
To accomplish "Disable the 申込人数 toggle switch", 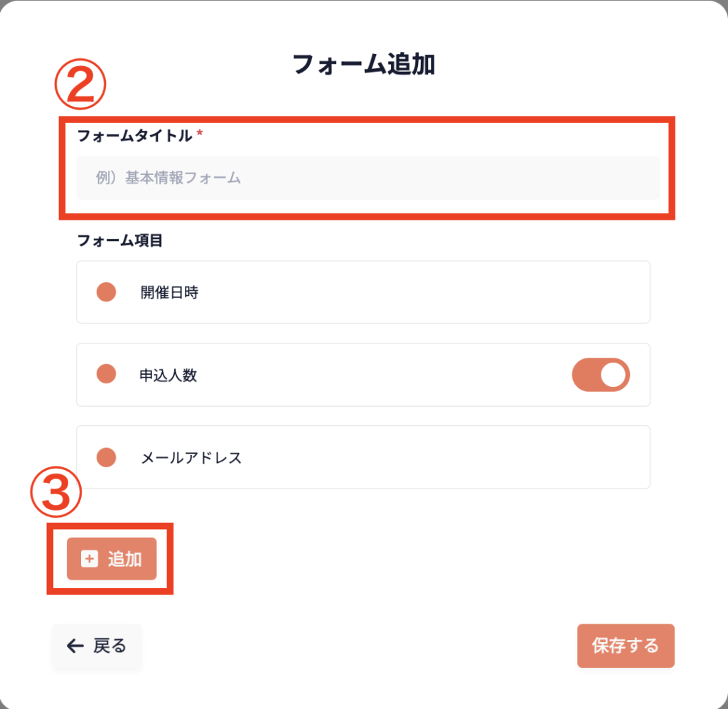I will 601,375.
